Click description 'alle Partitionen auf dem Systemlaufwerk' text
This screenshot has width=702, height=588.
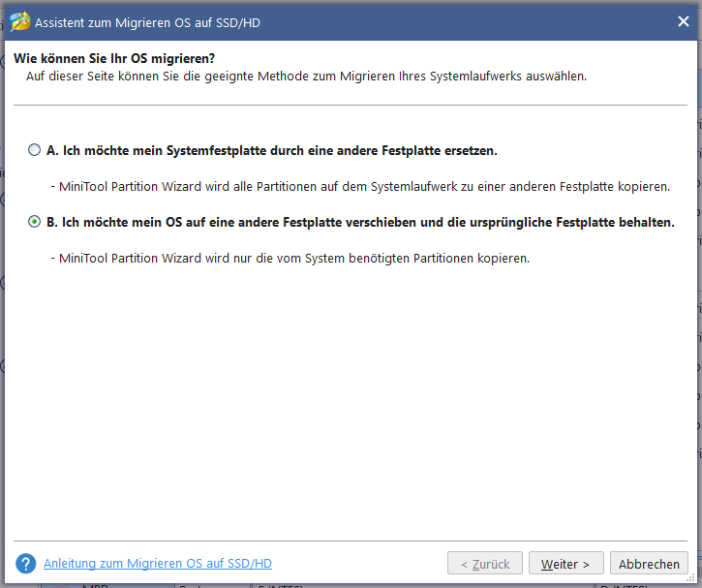pyautogui.click(x=345, y=186)
